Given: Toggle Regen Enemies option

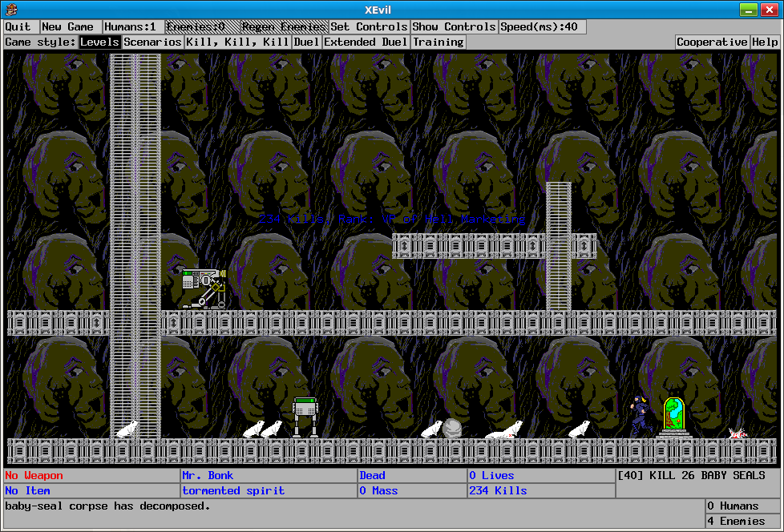Looking at the screenshot, I should pyautogui.click(x=284, y=27).
